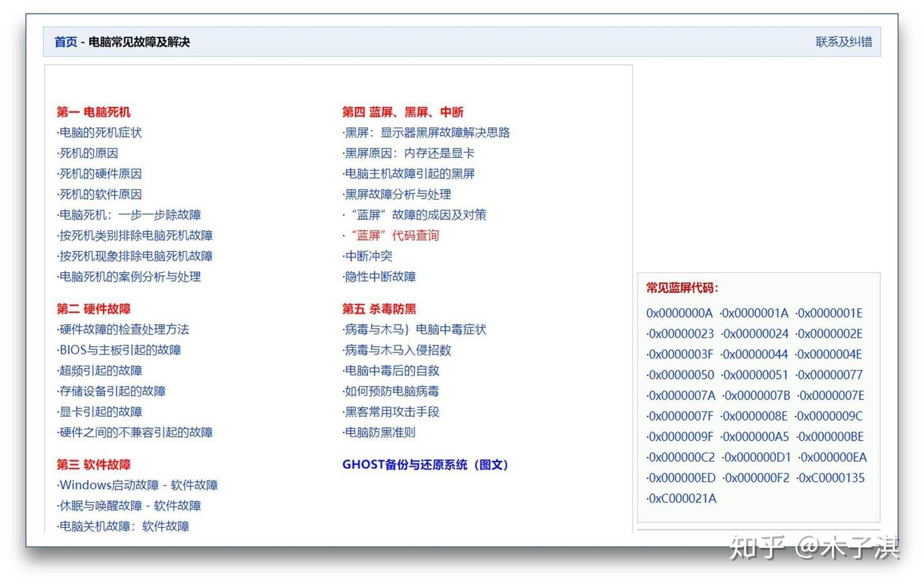Open stop code 0x00000077
This screenshot has width=924, height=585.
pos(831,374)
